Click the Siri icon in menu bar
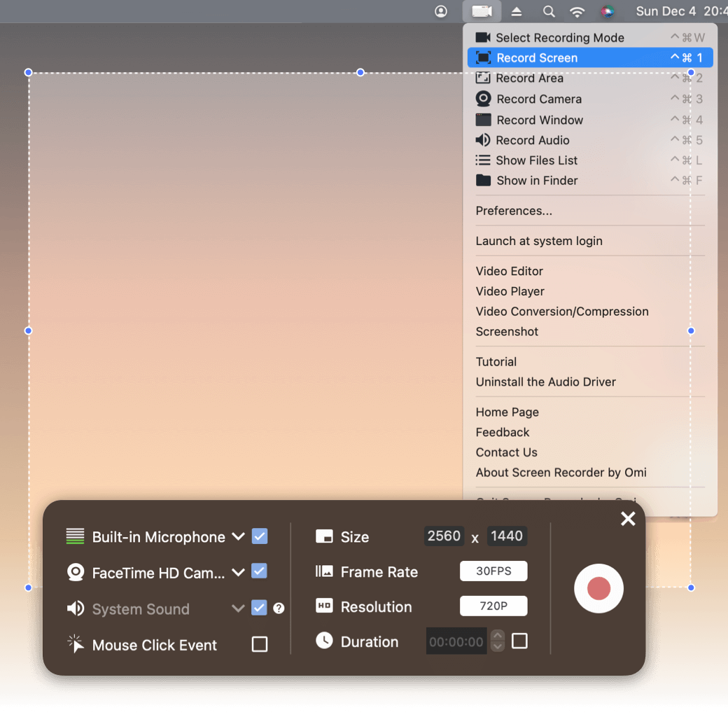728x724 pixels. point(607,11)
